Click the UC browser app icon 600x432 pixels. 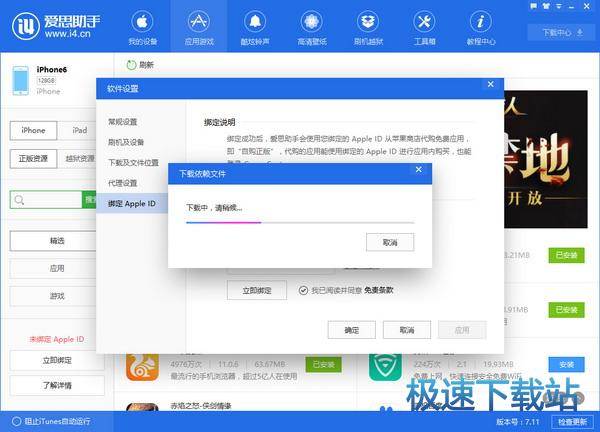click(142, 367)
